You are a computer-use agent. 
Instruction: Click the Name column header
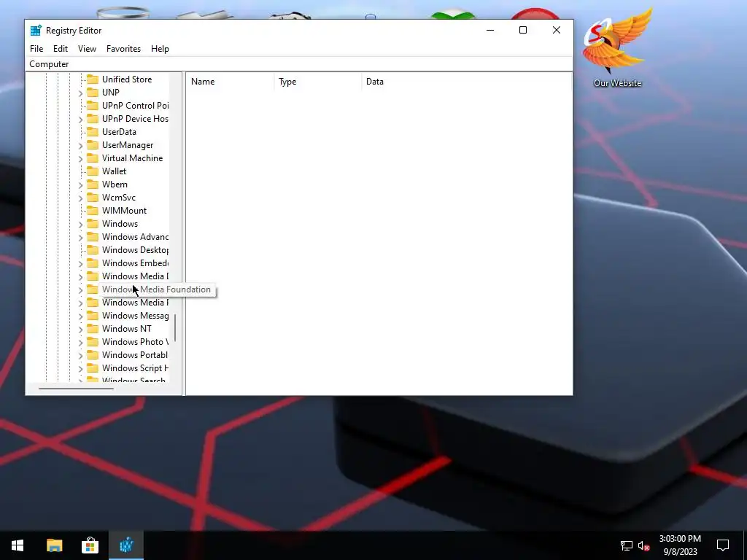pyautogui.click(x=230, y=82)
